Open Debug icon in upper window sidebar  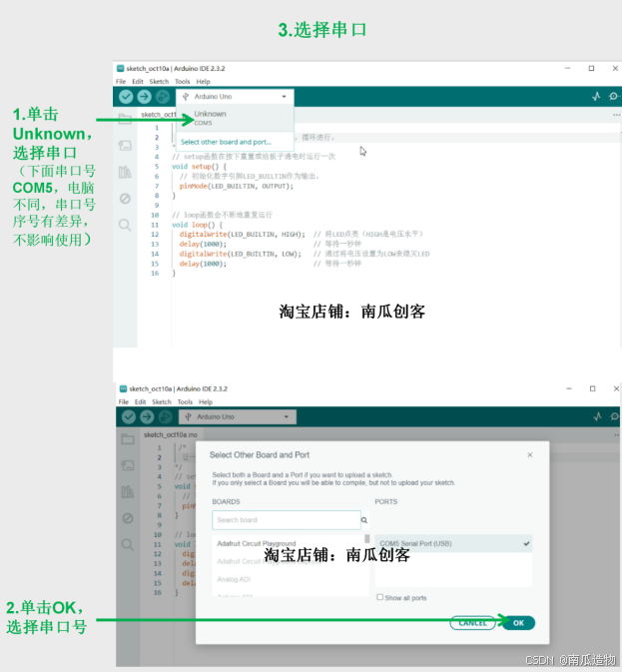pyautogui.click(x=125, y=199)
